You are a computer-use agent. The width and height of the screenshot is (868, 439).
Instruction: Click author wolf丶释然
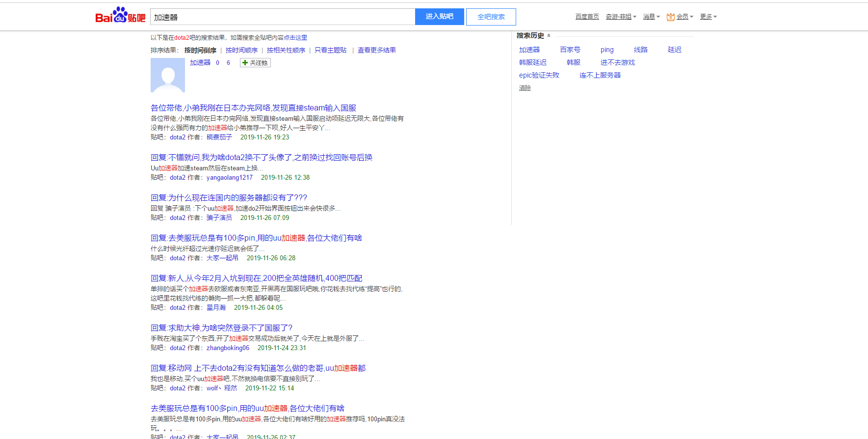click(x=222, y=388)
